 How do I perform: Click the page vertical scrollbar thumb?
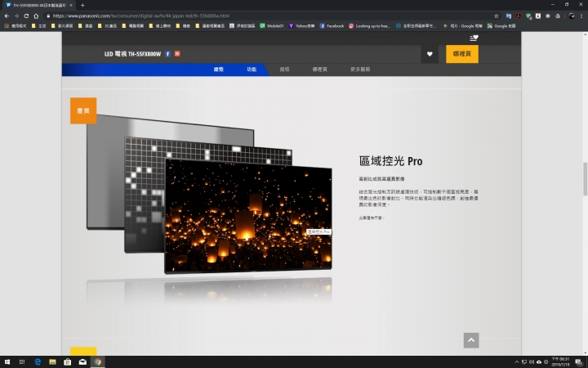pos(585,179)
